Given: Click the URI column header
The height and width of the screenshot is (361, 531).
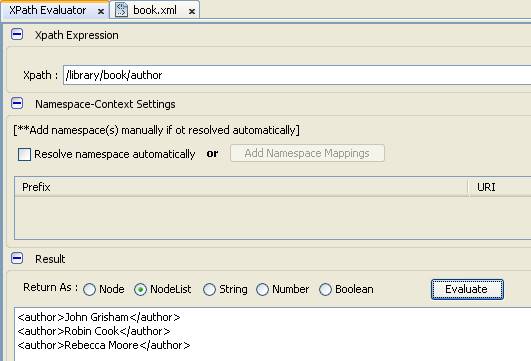Looking at the screenshot, I should (500, 187).
